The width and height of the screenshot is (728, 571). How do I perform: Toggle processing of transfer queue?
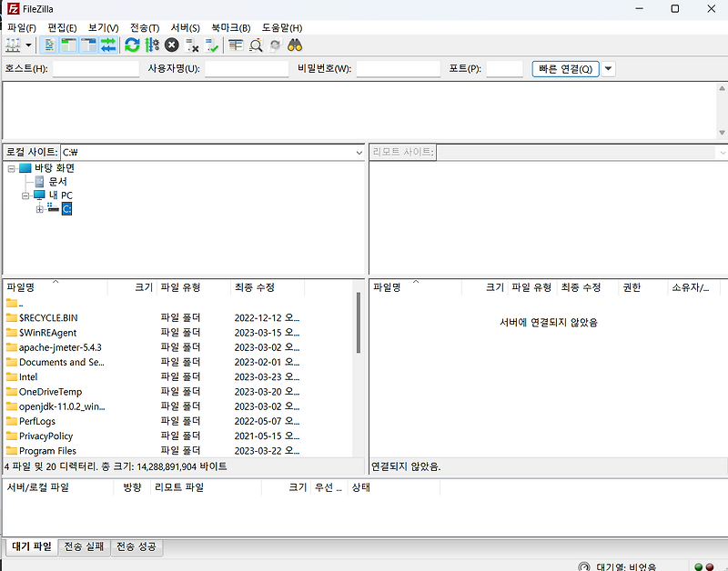click(x=152, y=45)
